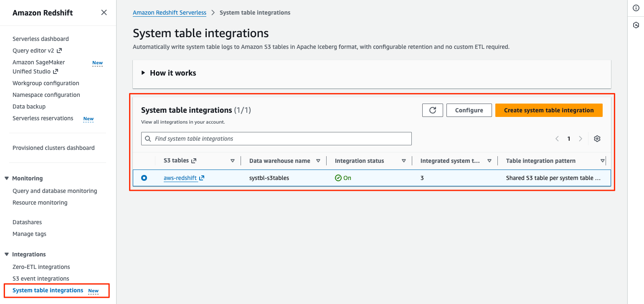Close the Amazon Redshift navigation panel
This screenshot has height=304, width=644.
click(104, 13)
